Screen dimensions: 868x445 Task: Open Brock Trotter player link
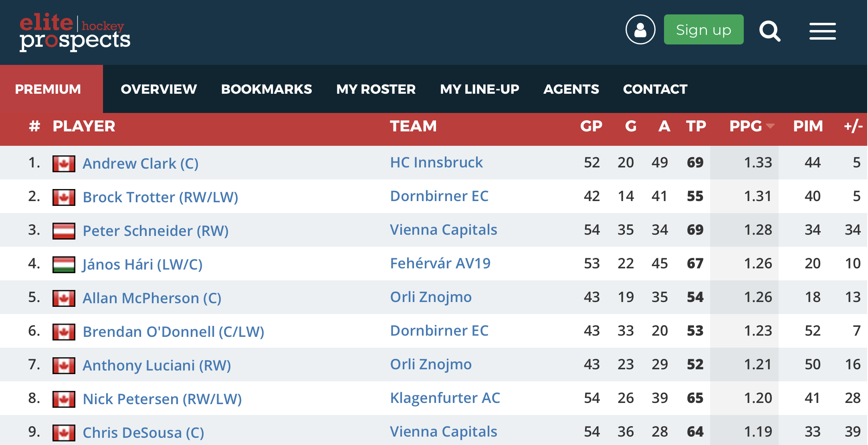160,197
